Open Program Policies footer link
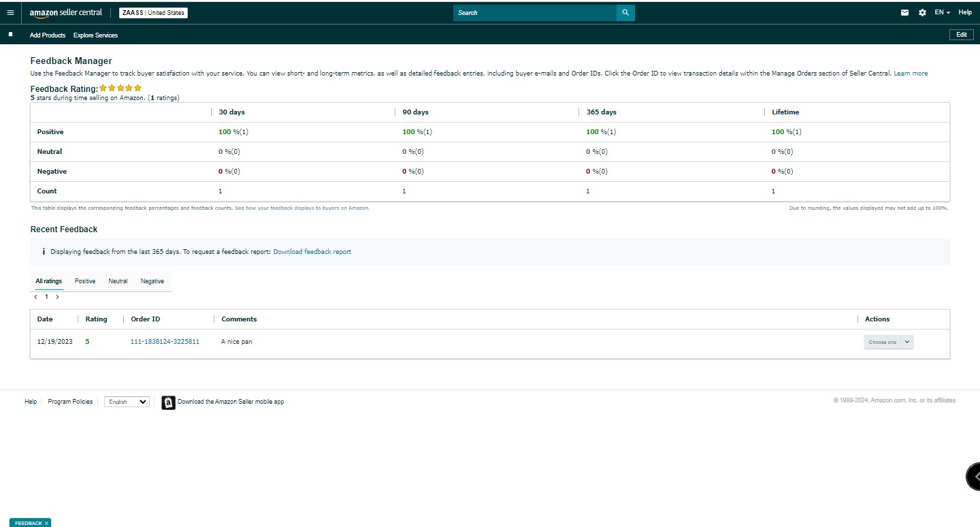 coord(70,402)
